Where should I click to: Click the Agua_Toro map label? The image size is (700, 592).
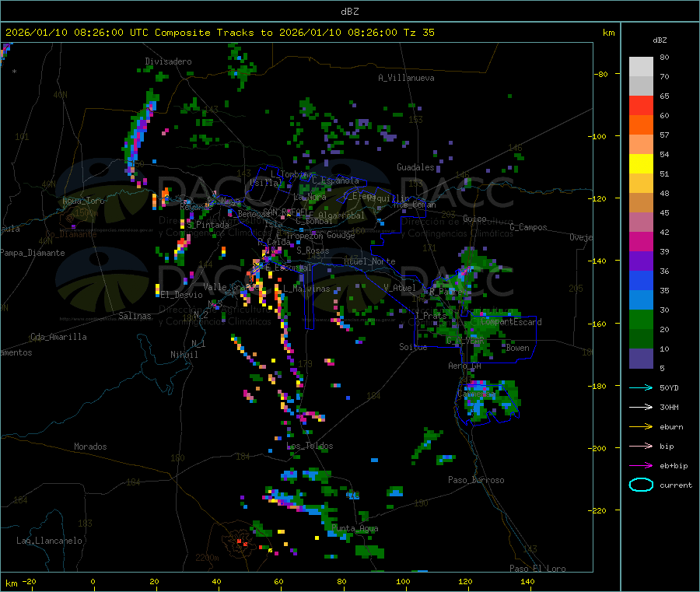(83, 201)
